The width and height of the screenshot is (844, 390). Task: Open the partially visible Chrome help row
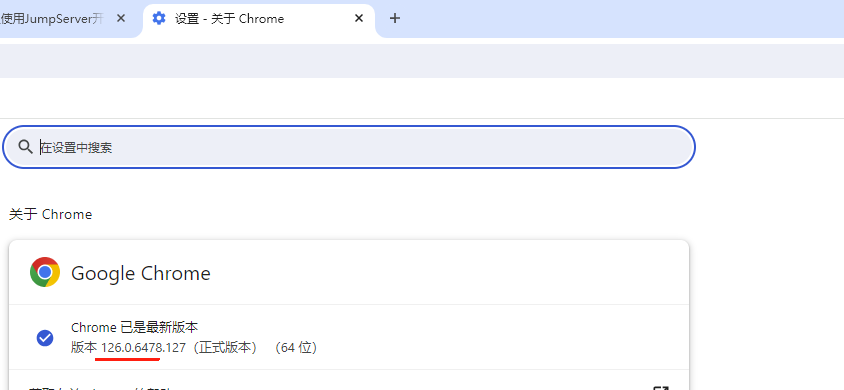(349, 381)
